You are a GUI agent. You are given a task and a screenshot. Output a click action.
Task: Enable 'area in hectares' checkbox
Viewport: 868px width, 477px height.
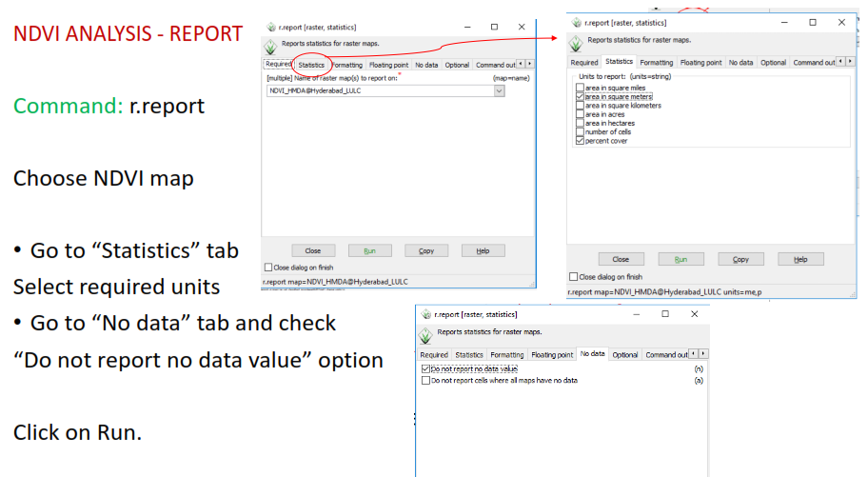(x=580, y=123)
